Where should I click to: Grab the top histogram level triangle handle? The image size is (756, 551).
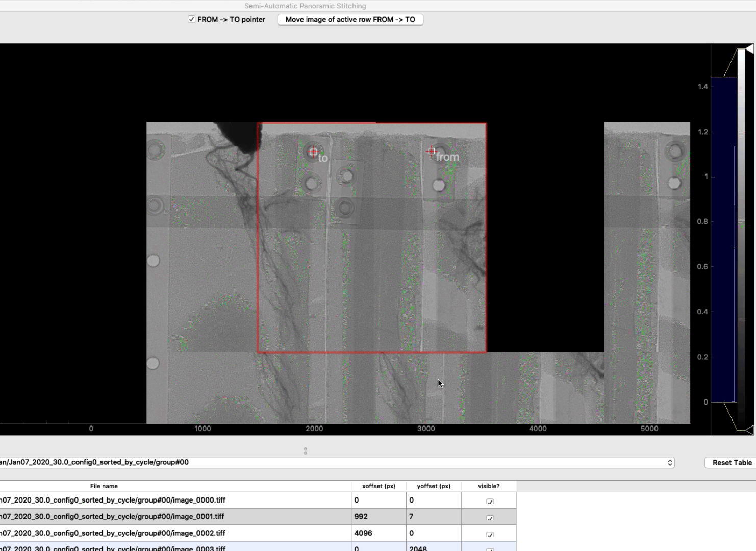749,48
